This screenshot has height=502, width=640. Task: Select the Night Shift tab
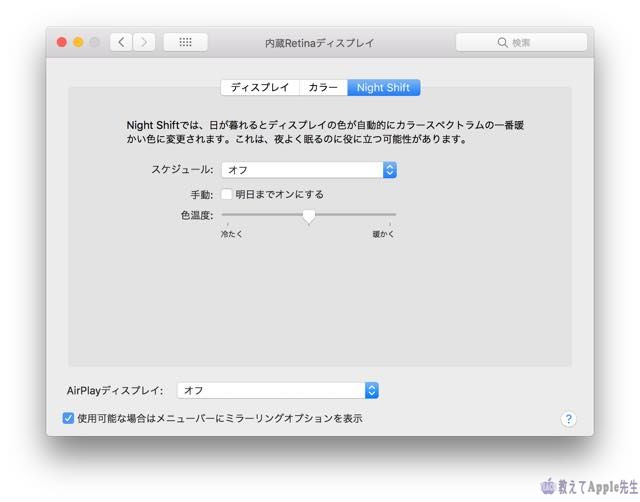pyautogui.click(x=383, y=87)
